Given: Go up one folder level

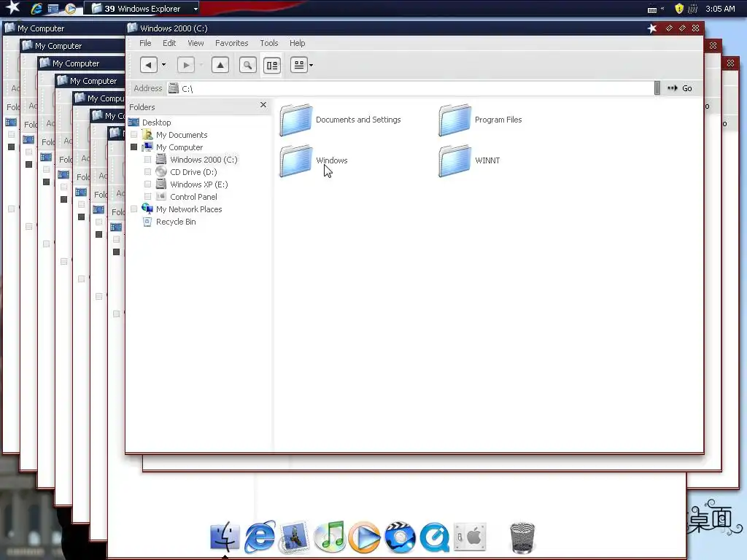Looking at the screenshot, I should (x=220, y=65).
